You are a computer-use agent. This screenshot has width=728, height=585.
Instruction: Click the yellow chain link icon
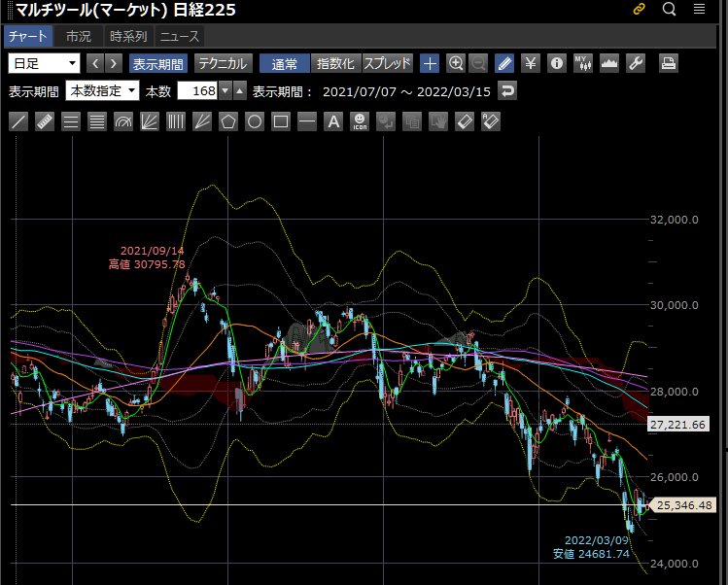[x=639, y=10]
